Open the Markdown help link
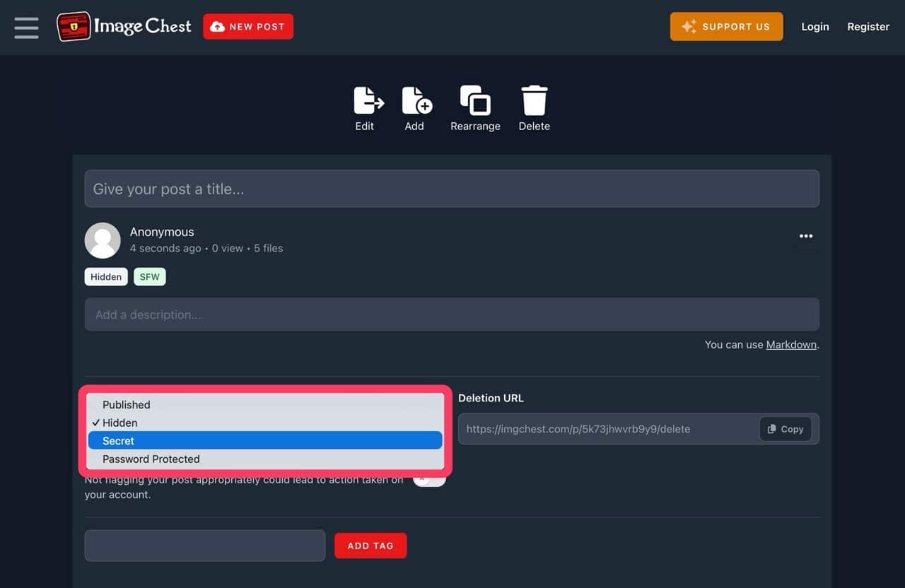 [x=791, y=345]
